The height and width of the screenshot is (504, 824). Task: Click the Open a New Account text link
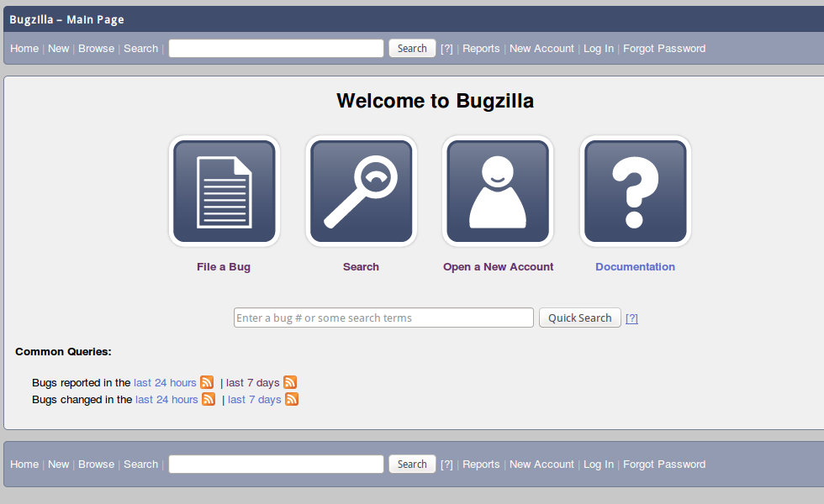click(498, 267)
